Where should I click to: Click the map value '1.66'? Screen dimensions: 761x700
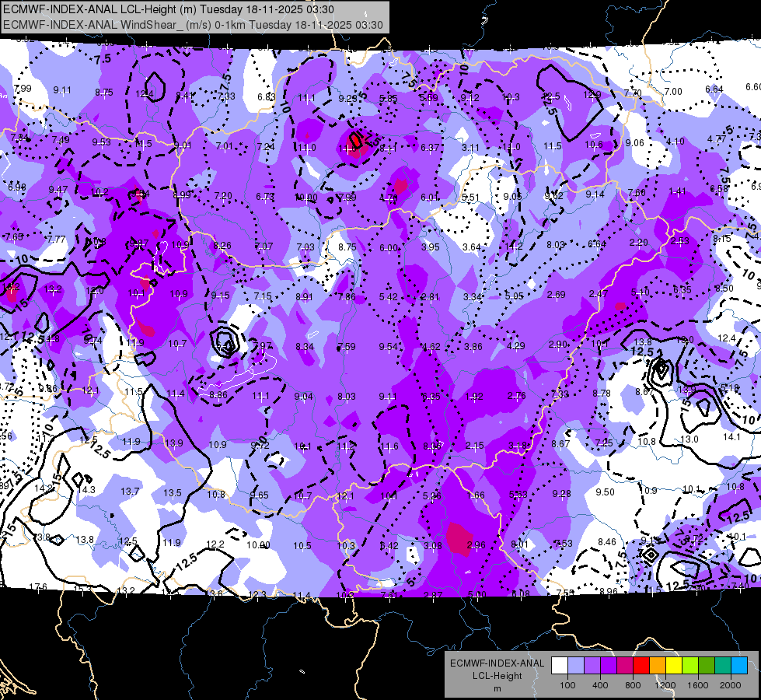(475, 495)
